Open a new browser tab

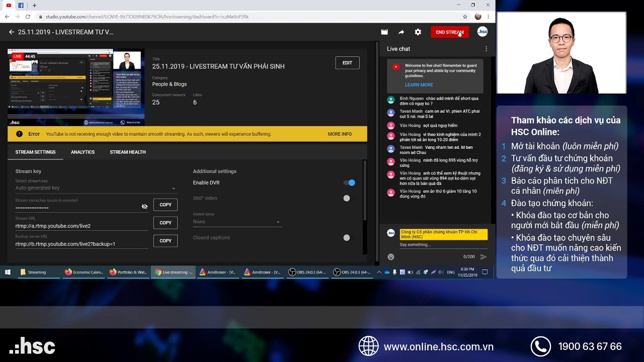click(x=34, y=5)
